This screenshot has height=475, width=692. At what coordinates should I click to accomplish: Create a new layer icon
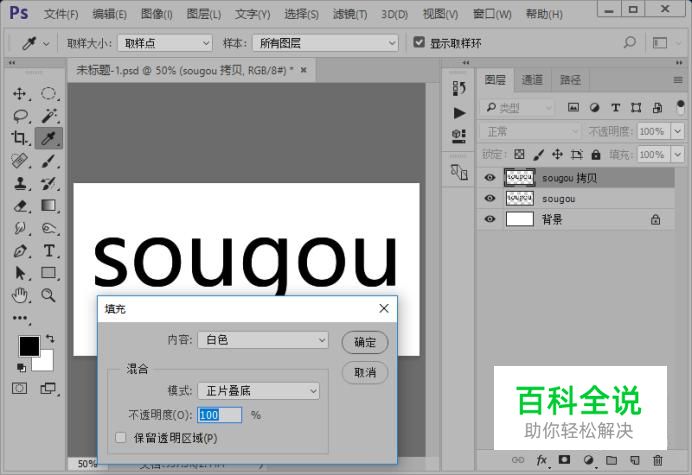point(635,460)
